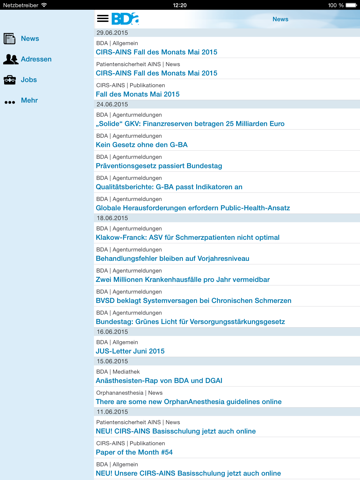Click the first CIRS-AINS | Publikationen label
Screen dimensions: 360x480
(130, 85)
